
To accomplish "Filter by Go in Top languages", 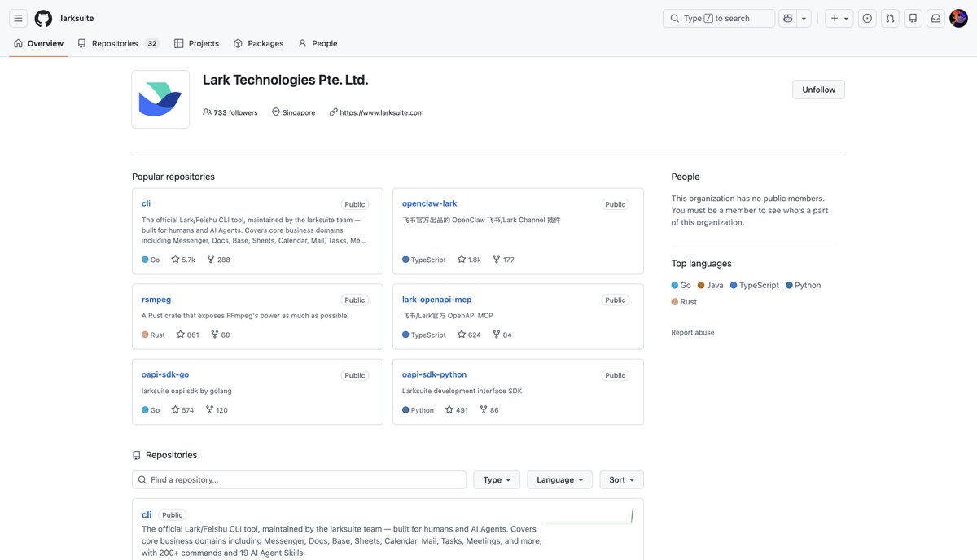I will 681,285.
